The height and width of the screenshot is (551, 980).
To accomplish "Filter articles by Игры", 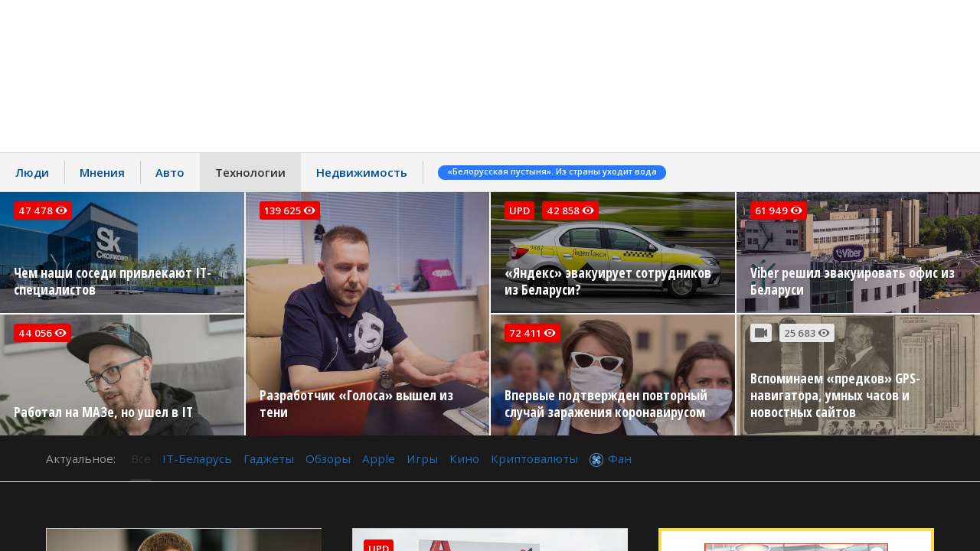I will 423,459.
